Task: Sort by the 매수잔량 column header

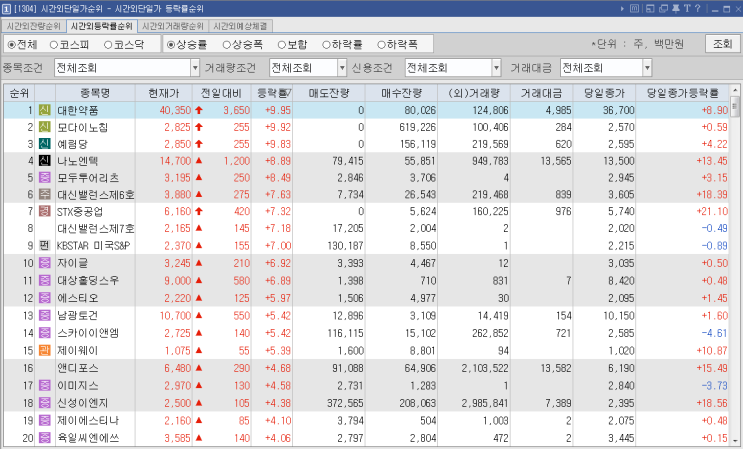Action: pos(401,93)
